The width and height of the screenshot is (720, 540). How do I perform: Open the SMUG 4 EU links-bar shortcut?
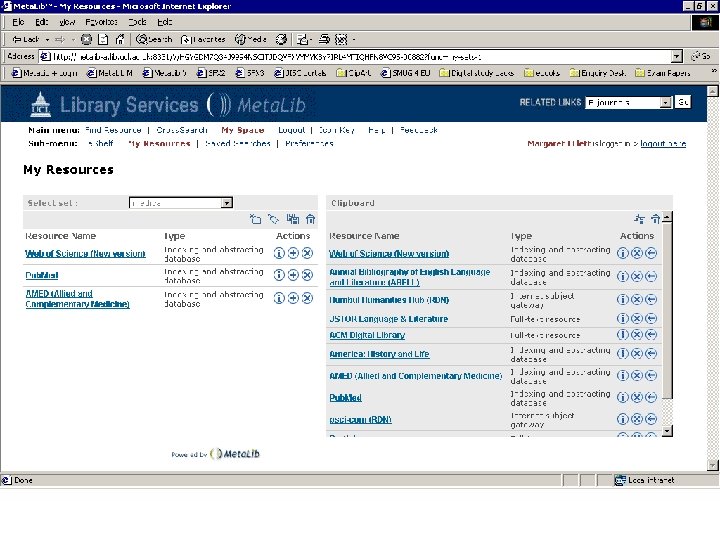[x=405, y=73]
